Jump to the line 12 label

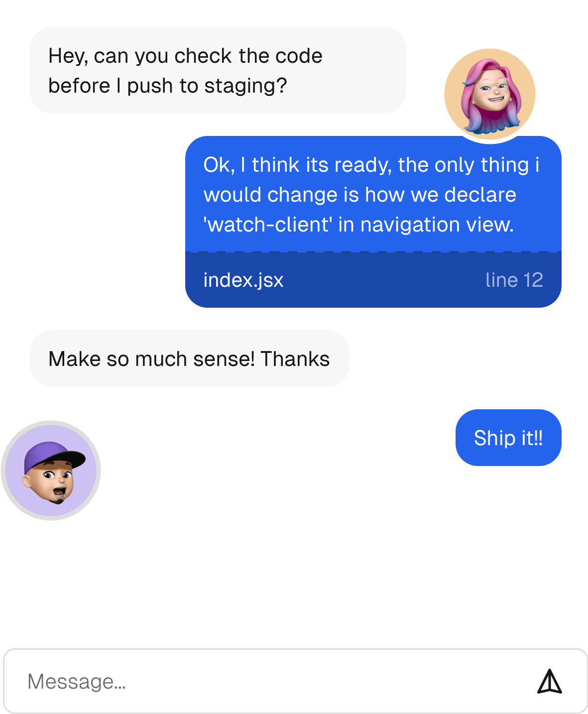[514, 280]
